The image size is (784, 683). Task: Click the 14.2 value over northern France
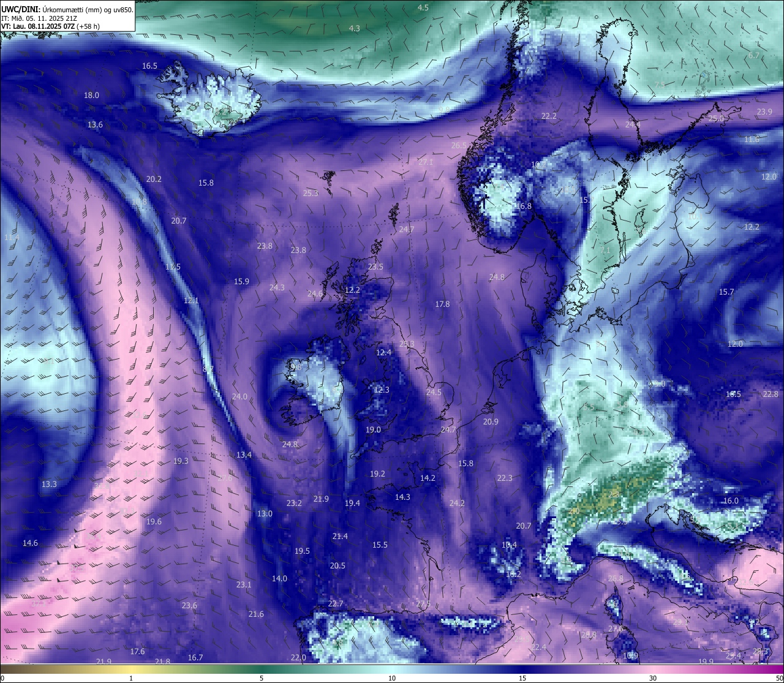(428, 478)
